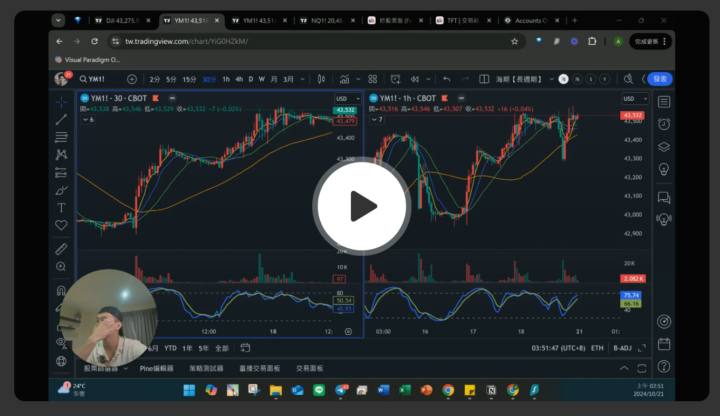Select the trend line drawing tool

point(62,119)
